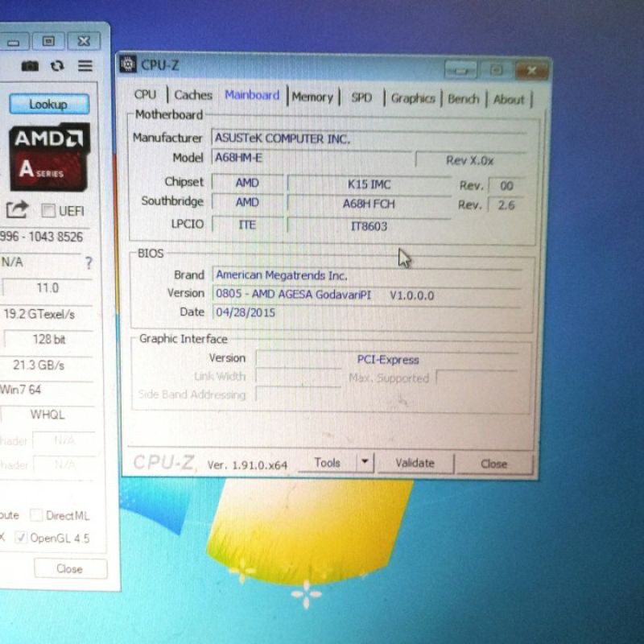644x644 pixels.
Task: Toggle the DirectML checkbox
Action: tap(37, 515)
